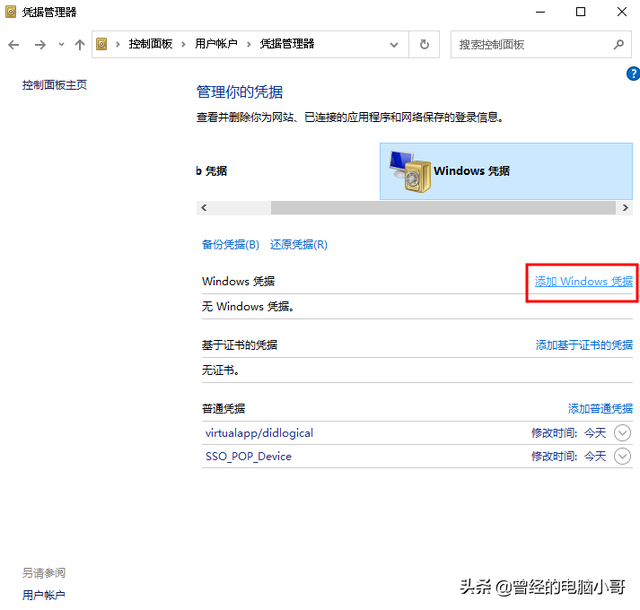Click 添加 Windows 凭据 link

coord(584,281)
